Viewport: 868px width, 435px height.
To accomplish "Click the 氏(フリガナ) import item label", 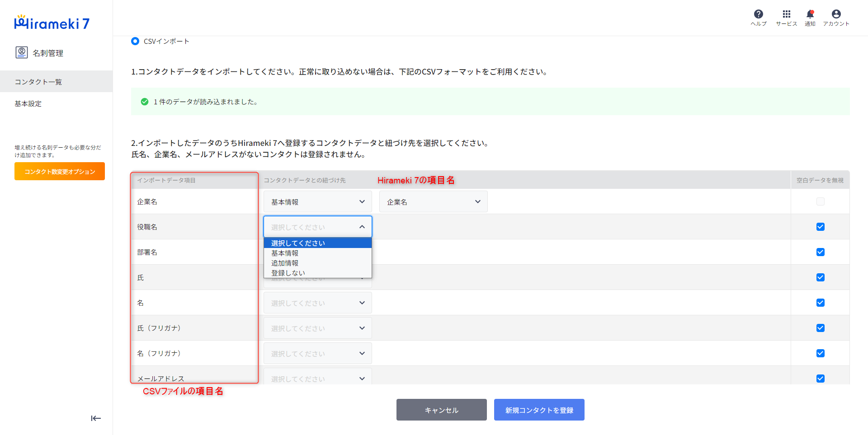I will pyautogui.click(x=159, y=328).
